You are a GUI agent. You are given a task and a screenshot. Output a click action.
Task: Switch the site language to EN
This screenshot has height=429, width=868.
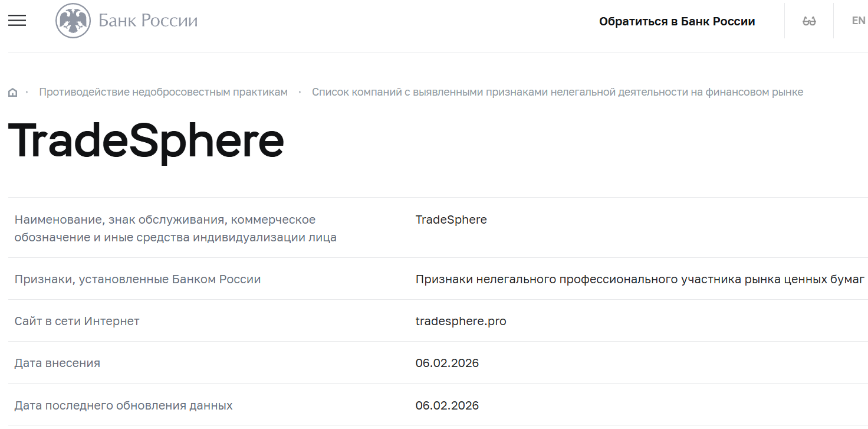pos(858,20)
